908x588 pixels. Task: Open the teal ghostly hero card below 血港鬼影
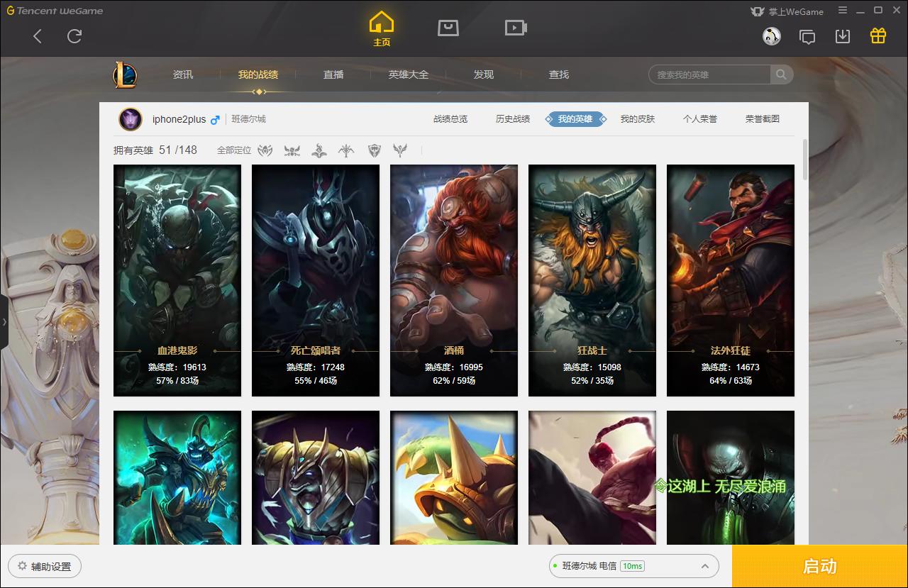click(x=177, y=478)
